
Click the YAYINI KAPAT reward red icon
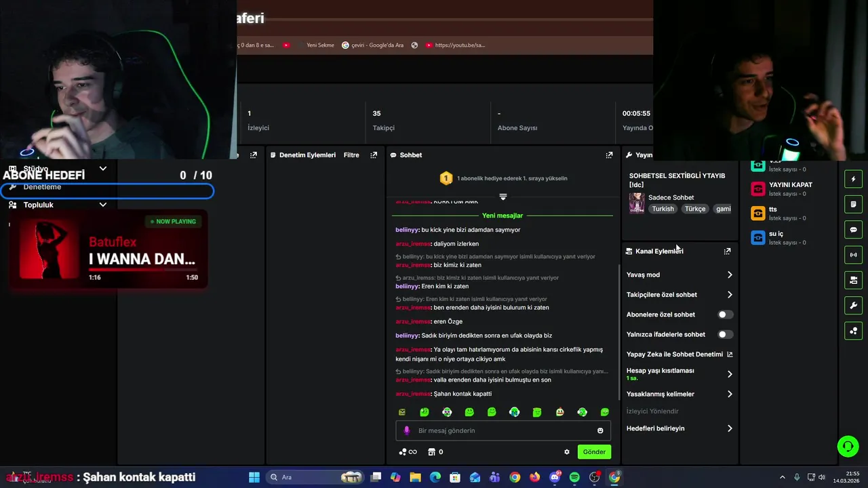click(758, 188)
